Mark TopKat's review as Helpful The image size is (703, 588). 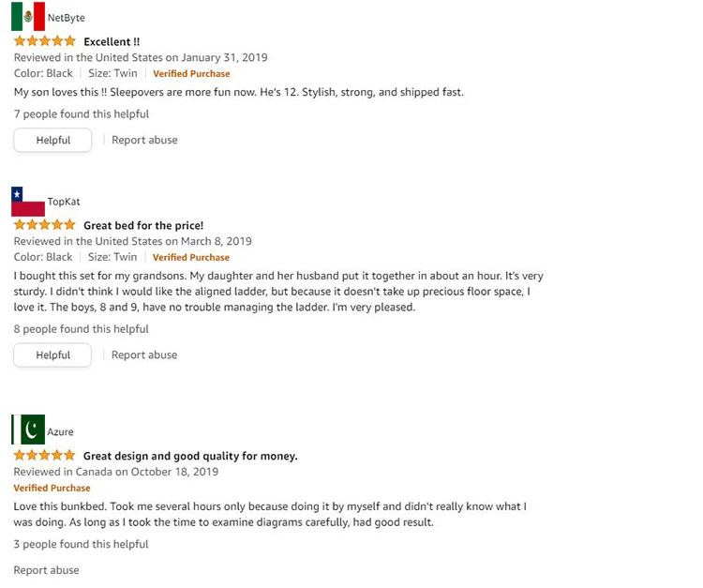coord(52,354)
